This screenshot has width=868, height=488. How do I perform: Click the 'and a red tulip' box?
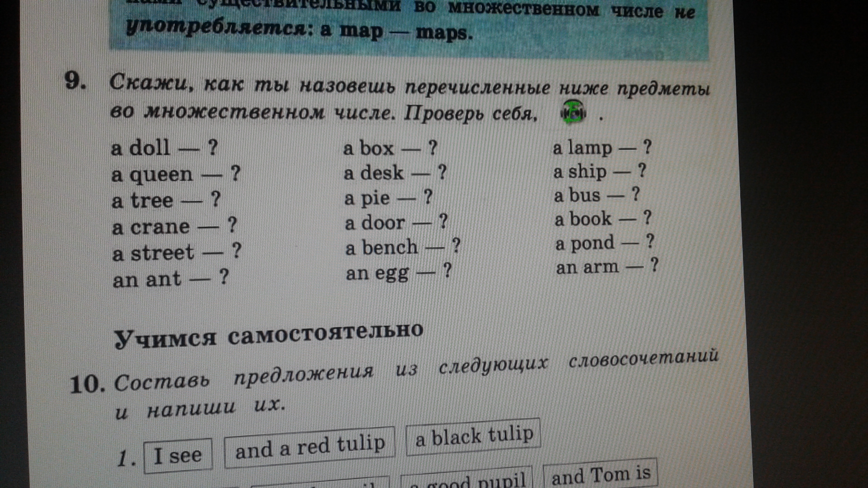click(x=310, y=447)
